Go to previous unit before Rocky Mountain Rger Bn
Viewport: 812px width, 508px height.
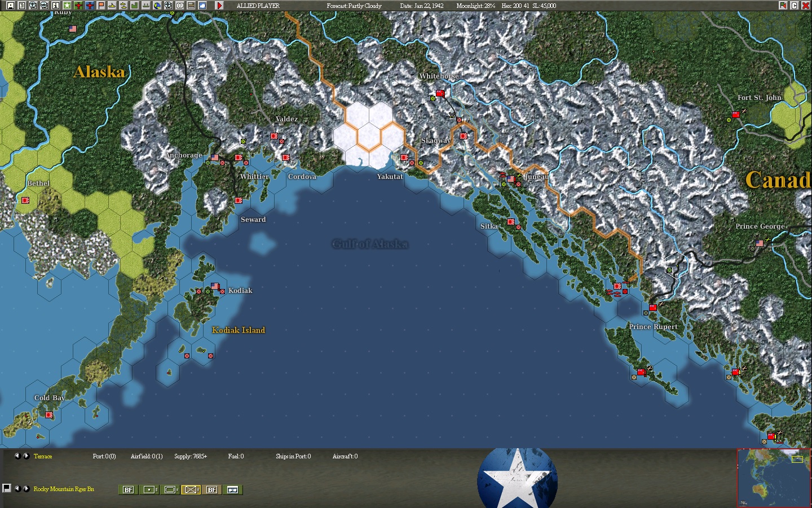click(x=17, y=488)
